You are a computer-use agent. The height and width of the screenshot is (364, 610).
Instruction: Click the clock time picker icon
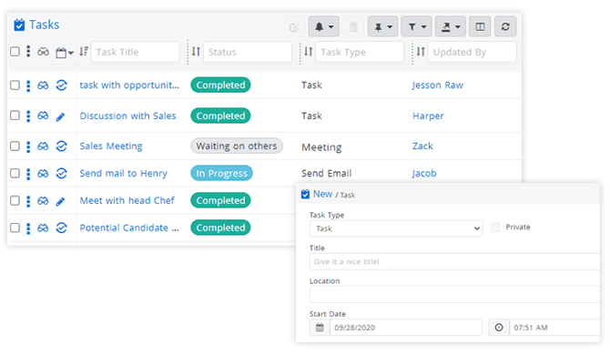pyautogui.click(x=499, y=328)
